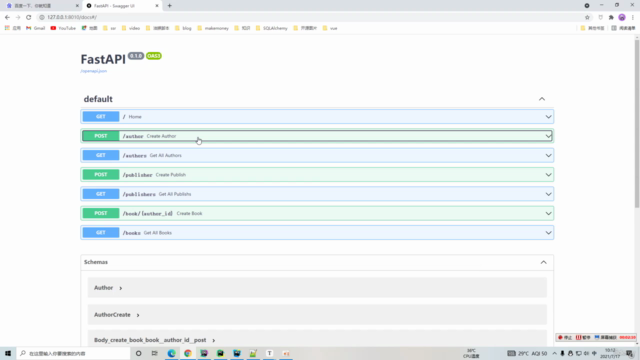Click the Create Book description text
This screenshot has width=640, height=360.
point(189,213)
